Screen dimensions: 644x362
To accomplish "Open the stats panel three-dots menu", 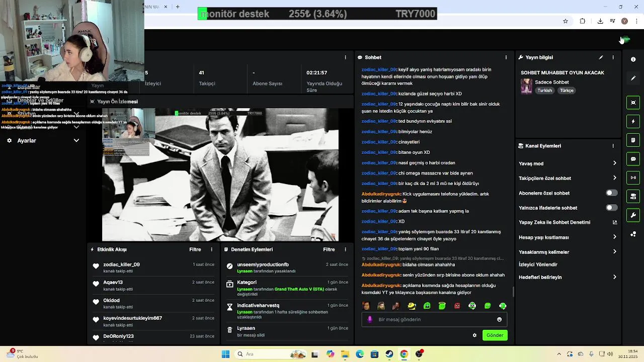I will (345, 57).
